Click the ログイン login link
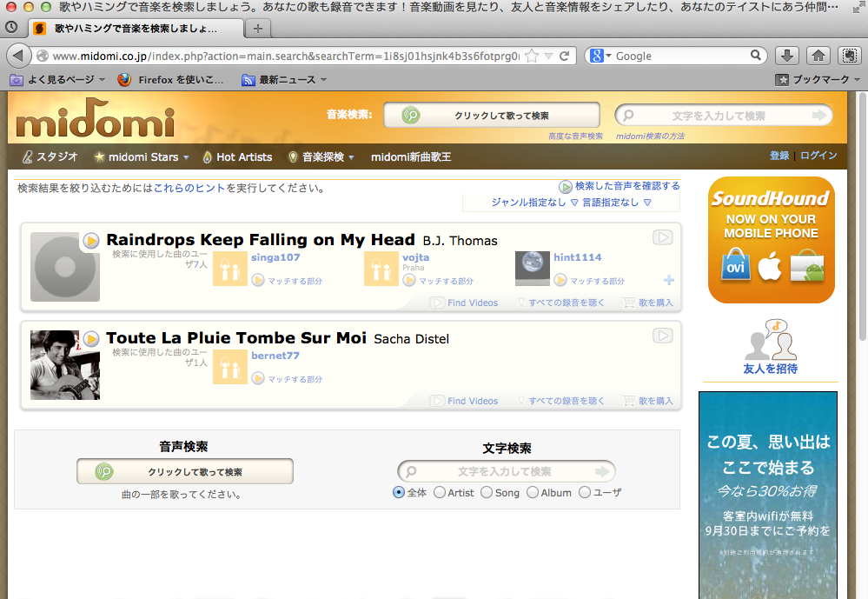The height and width of the screenshot is (599, 868). 818,156
